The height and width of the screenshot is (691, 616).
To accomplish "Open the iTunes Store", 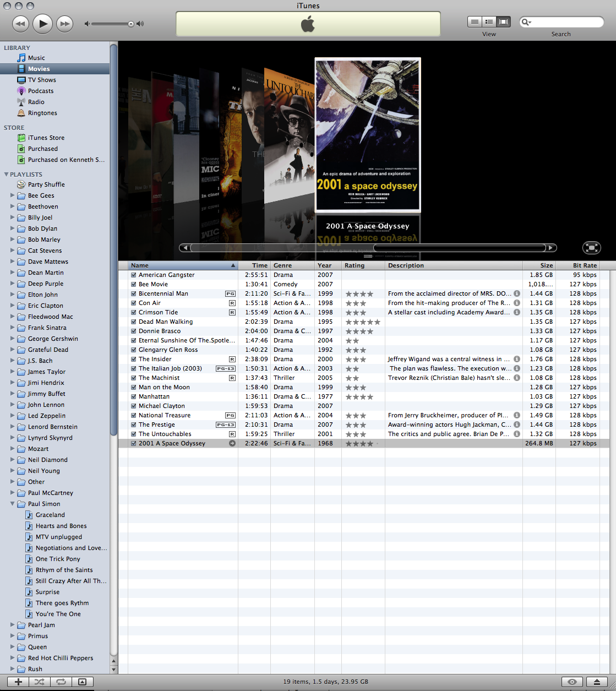I will pos(46,138).
